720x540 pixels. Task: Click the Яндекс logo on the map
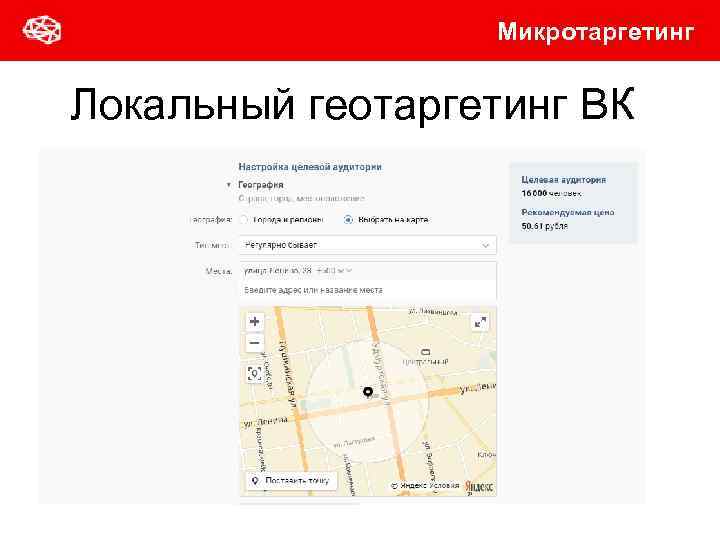479,486
